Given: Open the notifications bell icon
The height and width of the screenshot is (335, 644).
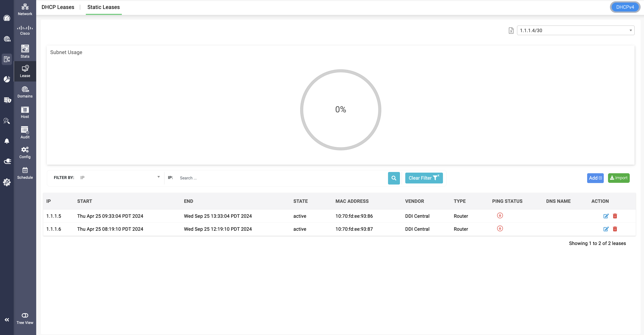Looking at the screenshot, I should click(7, 141).
